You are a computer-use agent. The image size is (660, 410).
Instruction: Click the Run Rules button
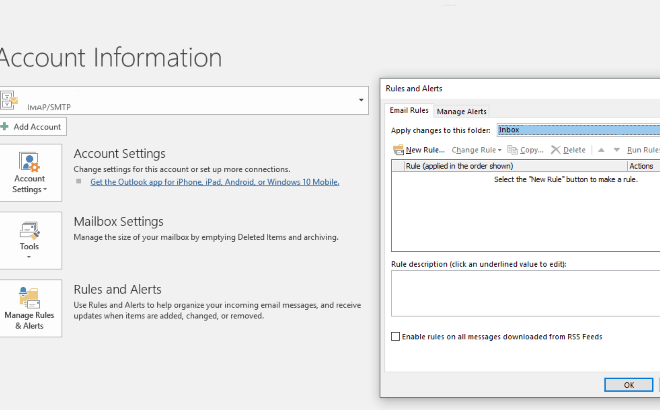click(x=644, y=150)
